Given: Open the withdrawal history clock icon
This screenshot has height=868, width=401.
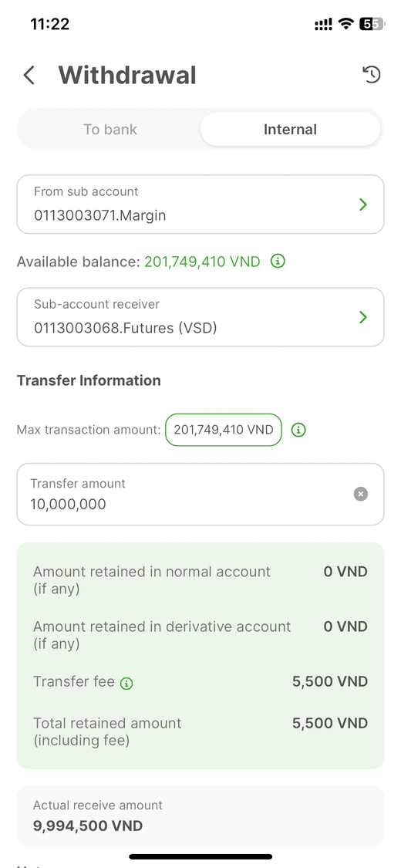Looking at the screenshot, I should tap(372, 74).
